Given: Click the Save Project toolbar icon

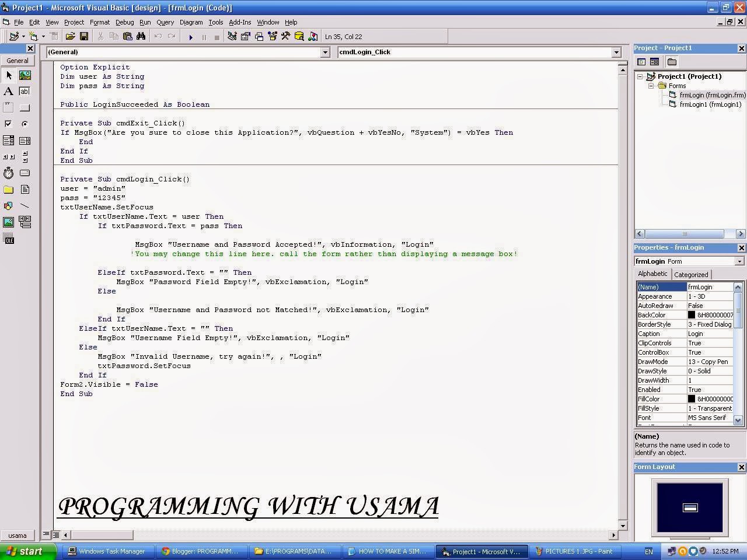Looking at the screenshot, I should tap(84, 37).
